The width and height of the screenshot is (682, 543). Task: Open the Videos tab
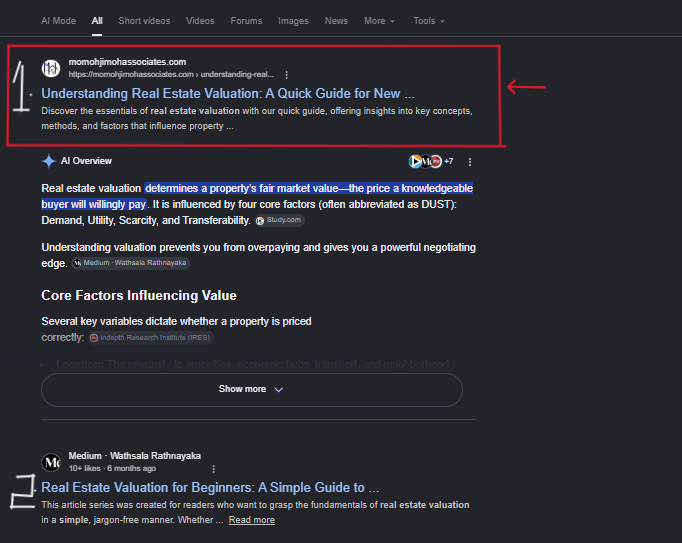[x=200, y=21]
